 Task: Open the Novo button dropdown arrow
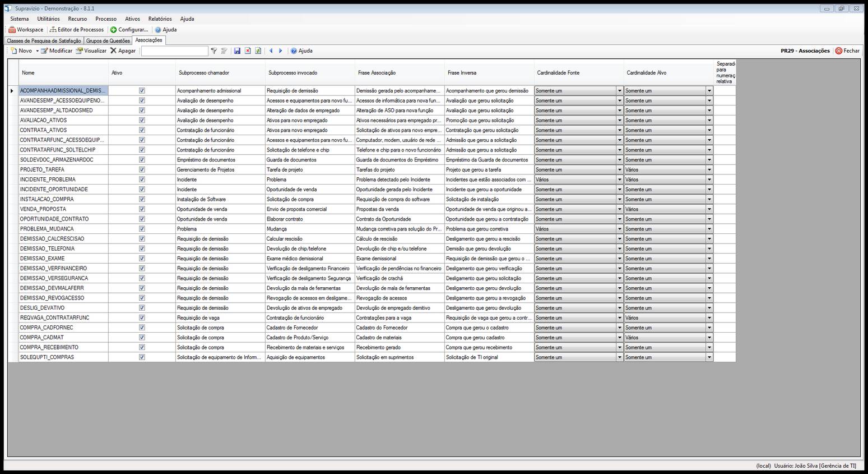[x=38, y=50]
